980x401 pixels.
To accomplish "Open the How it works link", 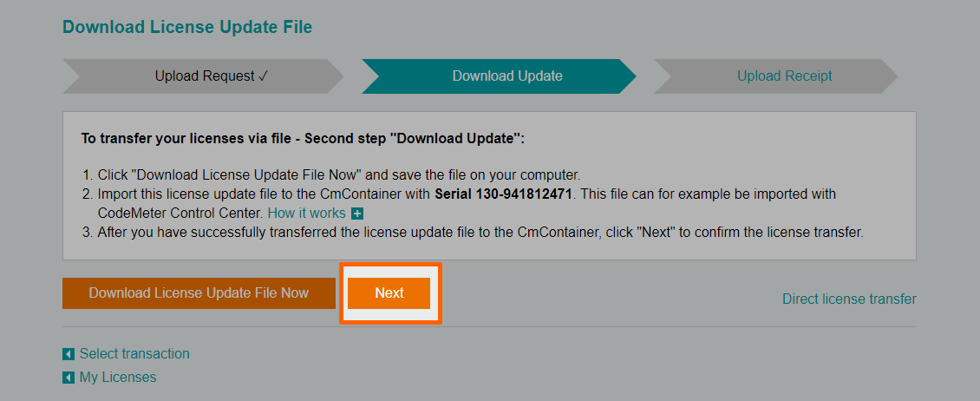I will click(x=306, y=213).
